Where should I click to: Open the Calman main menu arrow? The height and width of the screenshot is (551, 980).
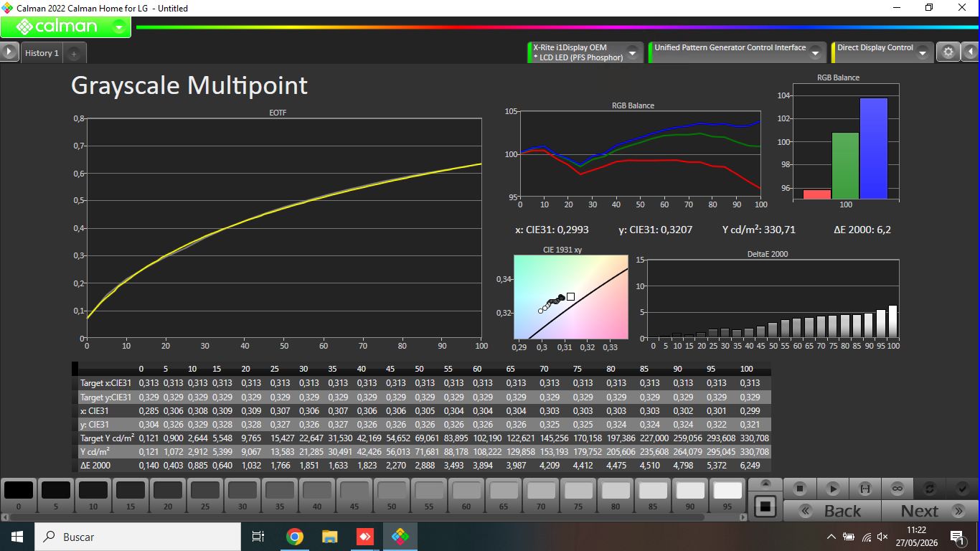(x=119, y=27)
